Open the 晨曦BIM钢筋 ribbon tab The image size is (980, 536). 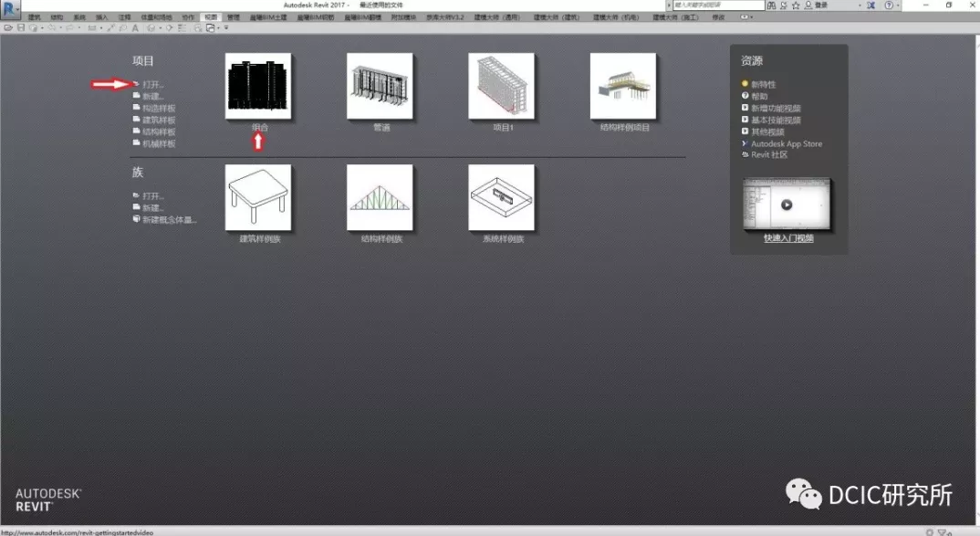[x=316, y=17]
